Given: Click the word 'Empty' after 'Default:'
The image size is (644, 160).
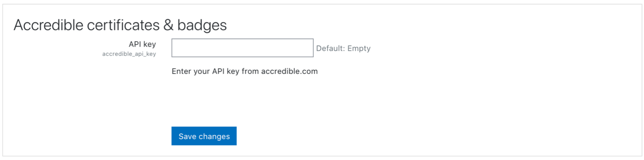Looking at the screenshot, I should 359,48.
